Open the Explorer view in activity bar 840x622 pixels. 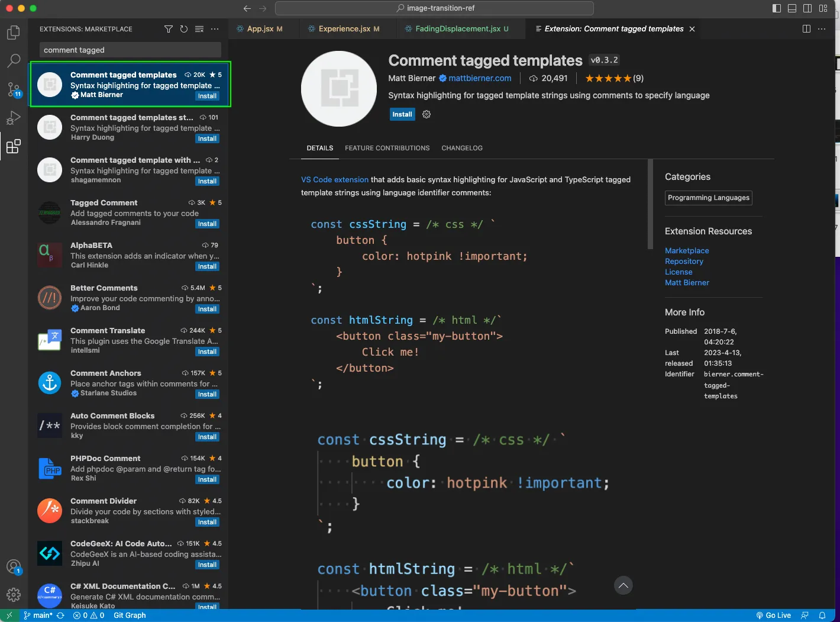(x=14, y=32)
